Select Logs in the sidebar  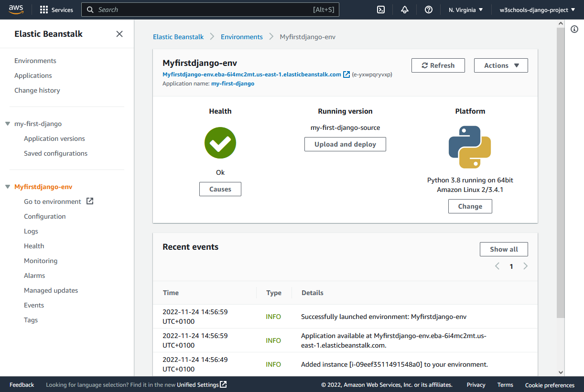tap(31, 231)
